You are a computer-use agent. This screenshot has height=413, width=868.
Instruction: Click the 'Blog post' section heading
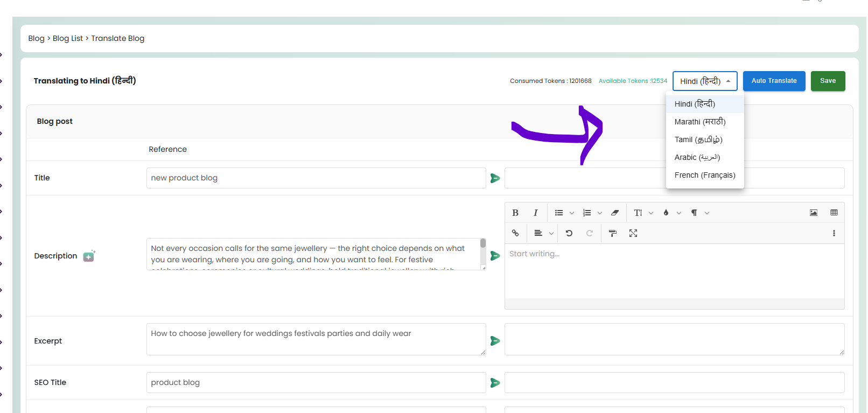tap(54, 121)
